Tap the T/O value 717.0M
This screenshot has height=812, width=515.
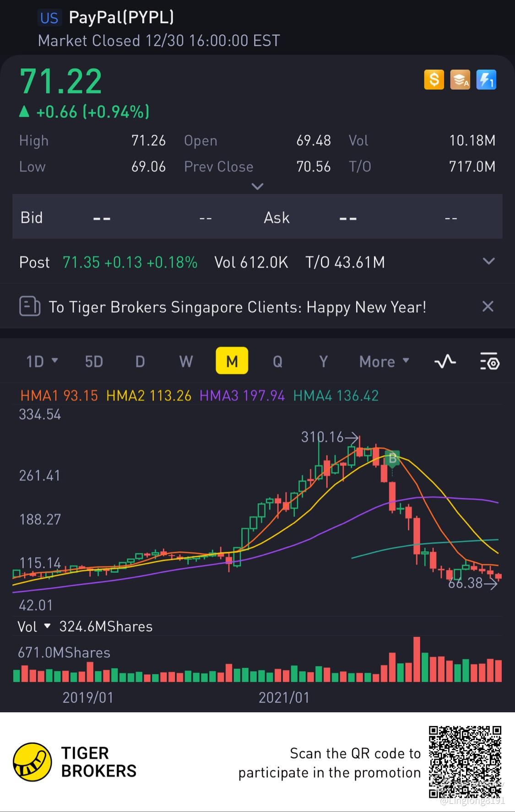pyautogui.click(x=472, y=167)
